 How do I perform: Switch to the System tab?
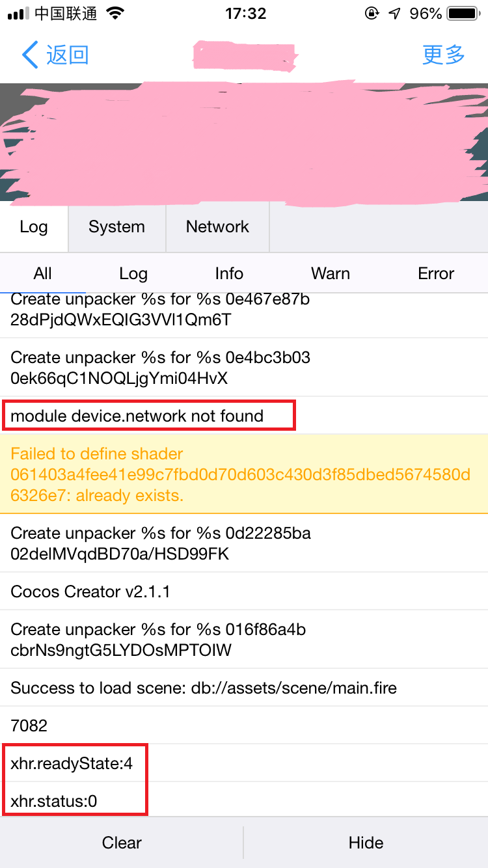point(116,226)
